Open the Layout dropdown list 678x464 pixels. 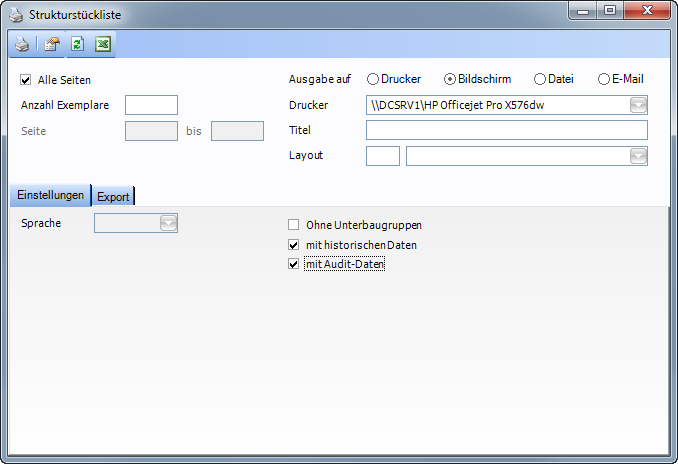click(638, 156)
